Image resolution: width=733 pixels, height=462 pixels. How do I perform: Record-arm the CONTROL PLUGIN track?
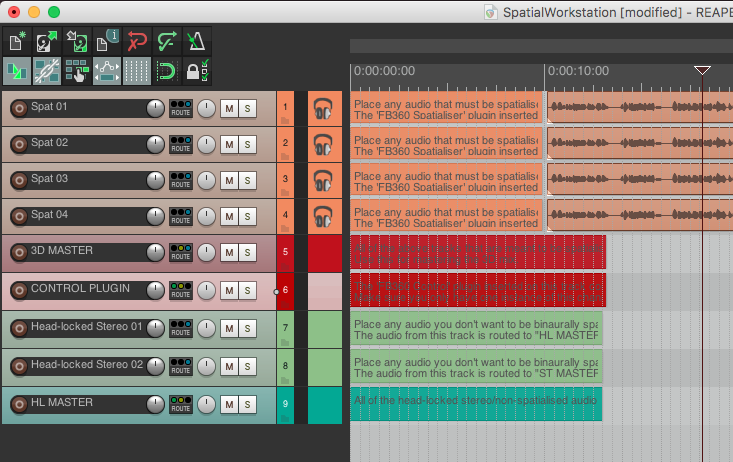[19, 291]
